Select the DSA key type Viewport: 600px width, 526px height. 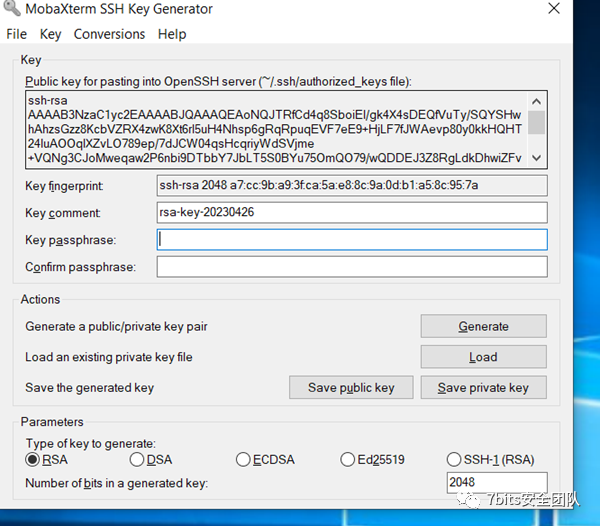coord(151,459)
